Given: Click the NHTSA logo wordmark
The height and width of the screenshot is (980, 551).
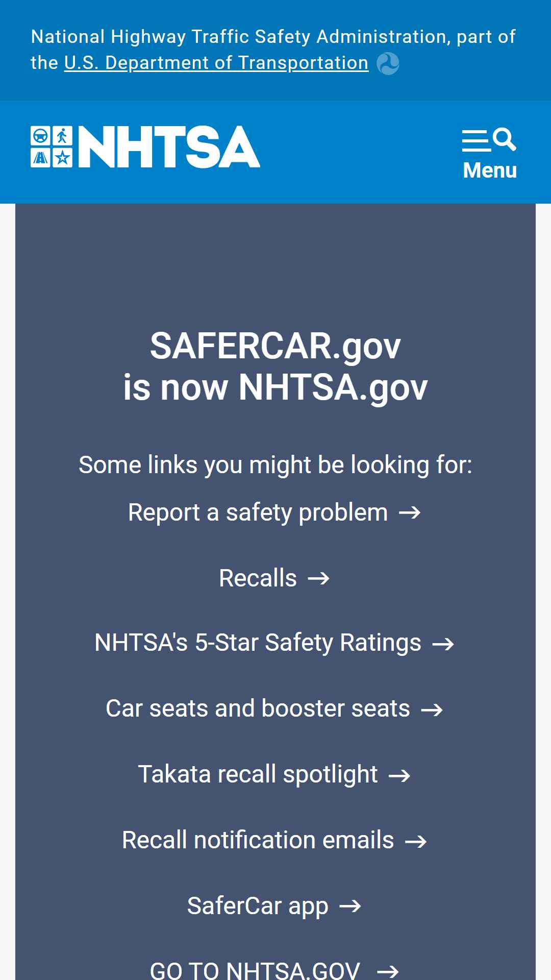Looking at the screenshot, I should (x=169, y=147).
